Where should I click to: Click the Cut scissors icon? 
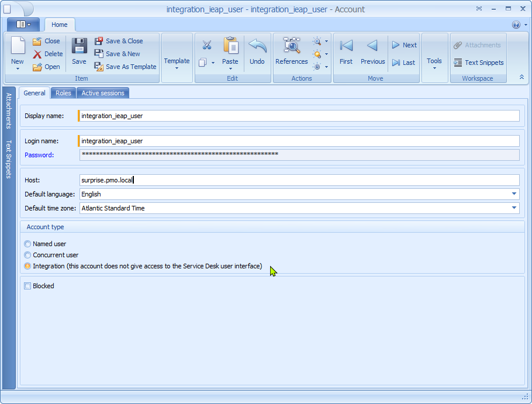[206, 46]
